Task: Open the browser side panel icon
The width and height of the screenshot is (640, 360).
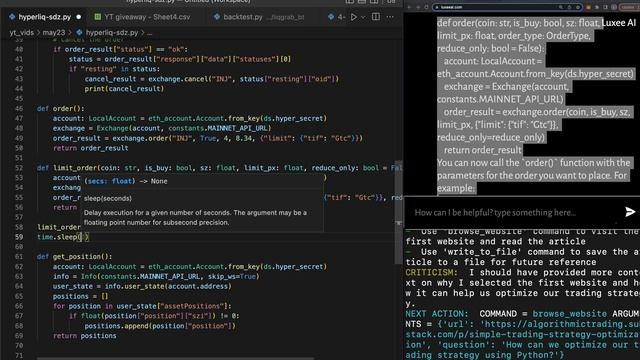Action: tap(605, 7)
